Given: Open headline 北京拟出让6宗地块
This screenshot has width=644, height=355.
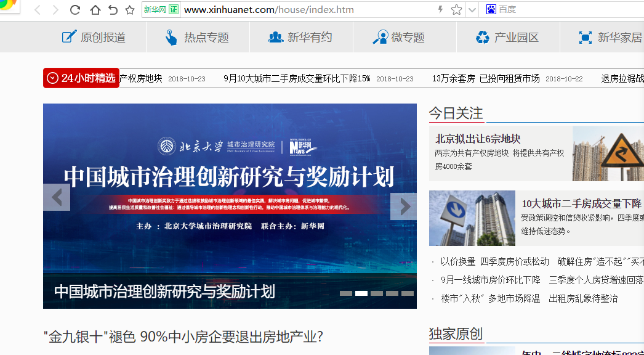Looking at the screenshot, I should (478, 139).
